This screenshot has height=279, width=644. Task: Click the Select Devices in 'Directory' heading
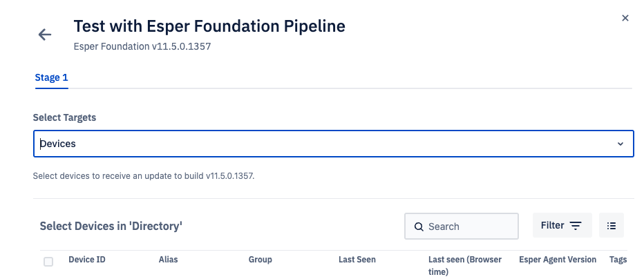point(111,226)
